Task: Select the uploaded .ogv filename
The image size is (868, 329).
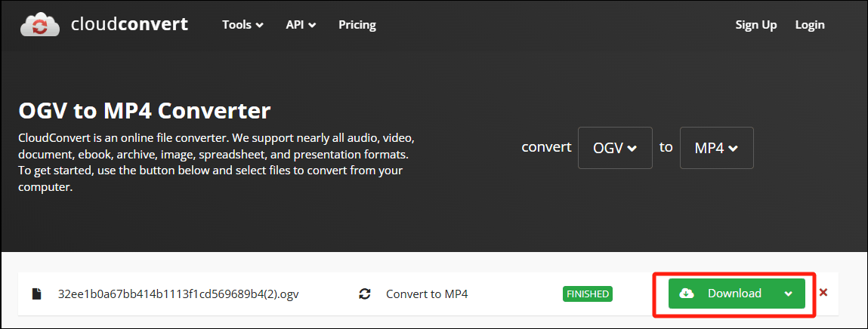Action: 178,294
